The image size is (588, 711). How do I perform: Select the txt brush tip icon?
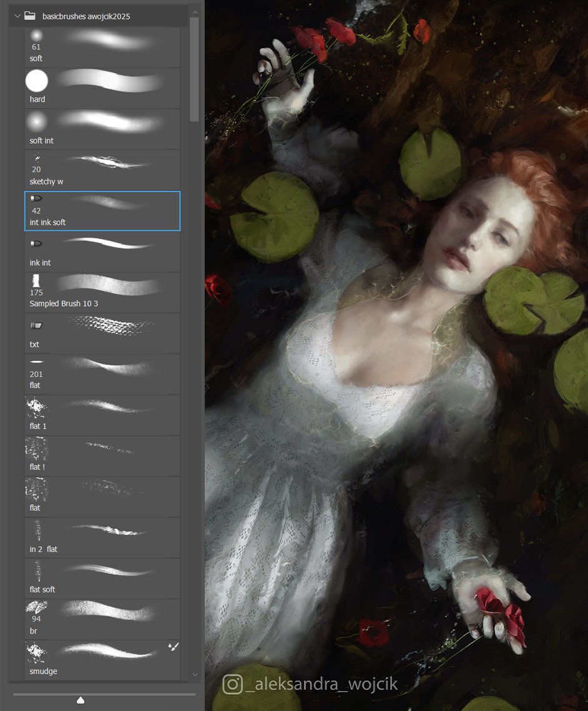tap(36, 325)
